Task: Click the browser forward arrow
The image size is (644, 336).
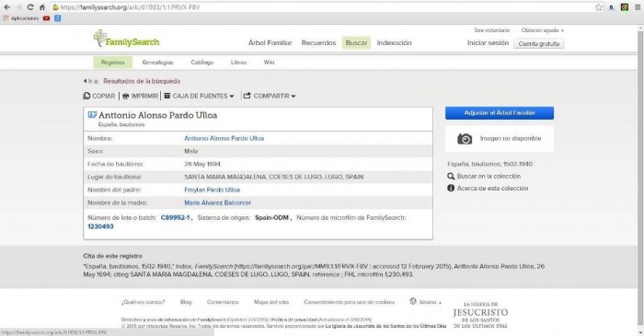Action: (x=18, y=7)
